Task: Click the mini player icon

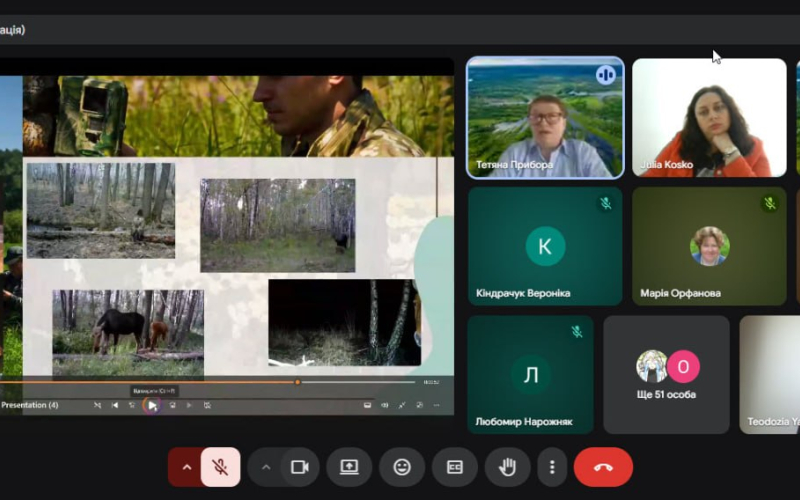Action: click(x=419, y=405)
